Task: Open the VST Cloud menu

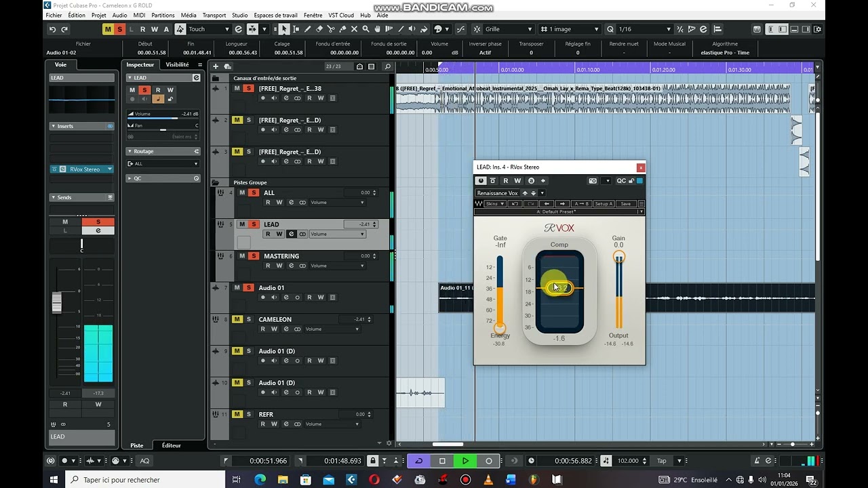Action: (x=341, y=15)
